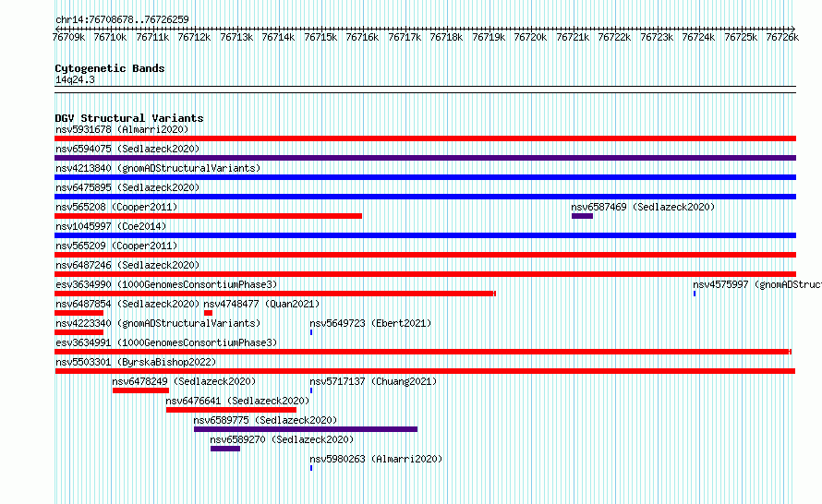Screen dimensions: 822x504
Task: Click the red bar under nsv6487246
Action: [425, 274]
